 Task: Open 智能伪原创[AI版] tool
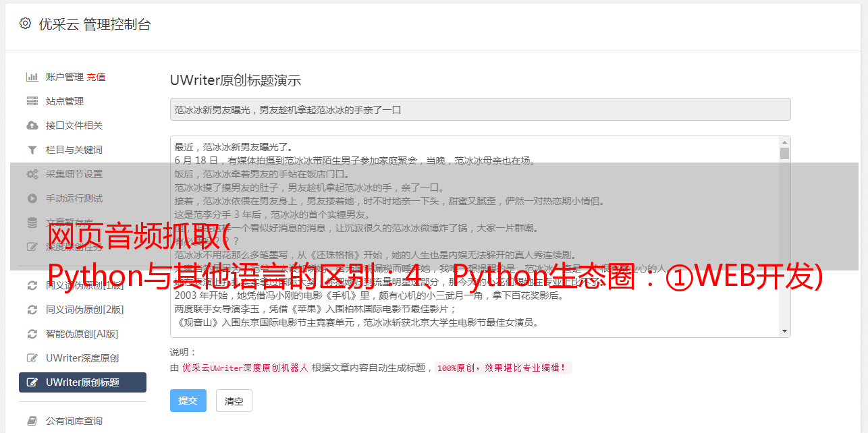[x=82, y=334]
